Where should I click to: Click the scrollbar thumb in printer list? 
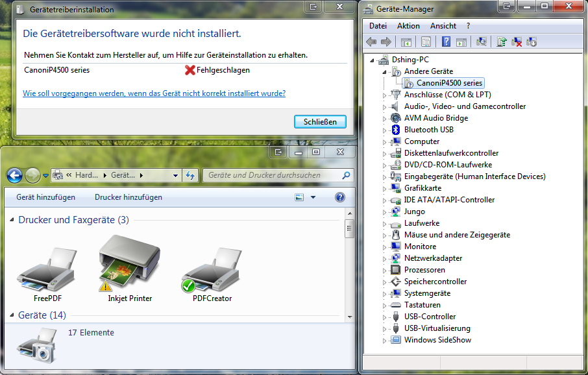(x=350, y=228)
